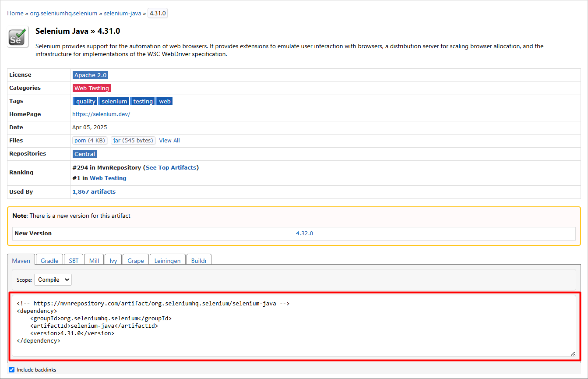Click the Selenium Java logo icon
This screenshot has width=588, height=379.
(x=18, y=36)
